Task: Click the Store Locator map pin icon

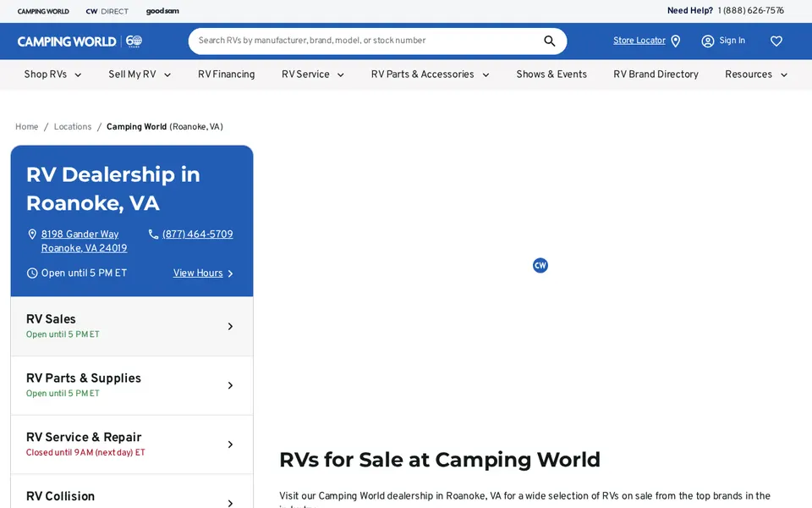Action: point(675,41)
